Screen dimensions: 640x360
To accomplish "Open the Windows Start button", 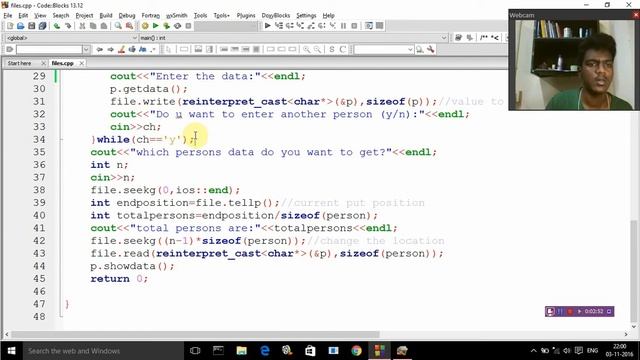I will (x=11, y=351).
